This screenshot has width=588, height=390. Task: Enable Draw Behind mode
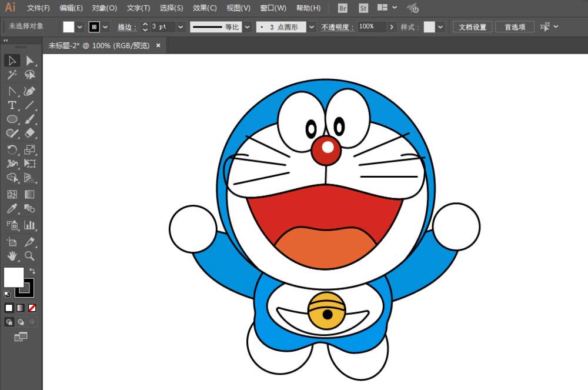[21, 322]
